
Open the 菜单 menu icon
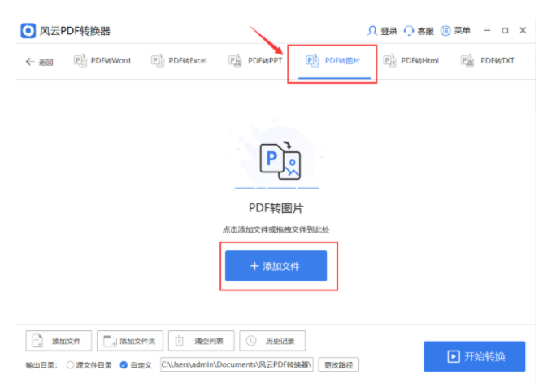(445, 31)
